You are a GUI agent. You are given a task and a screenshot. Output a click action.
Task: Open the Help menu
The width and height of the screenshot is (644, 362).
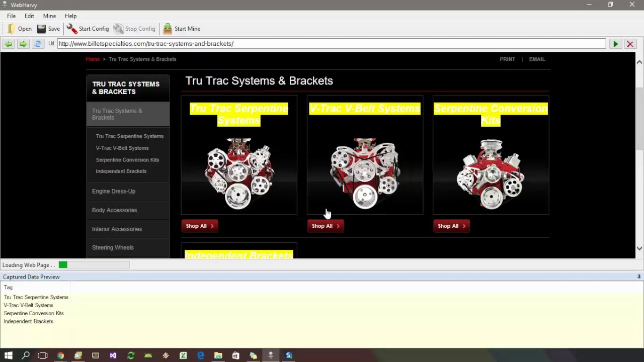coord(70,16)
